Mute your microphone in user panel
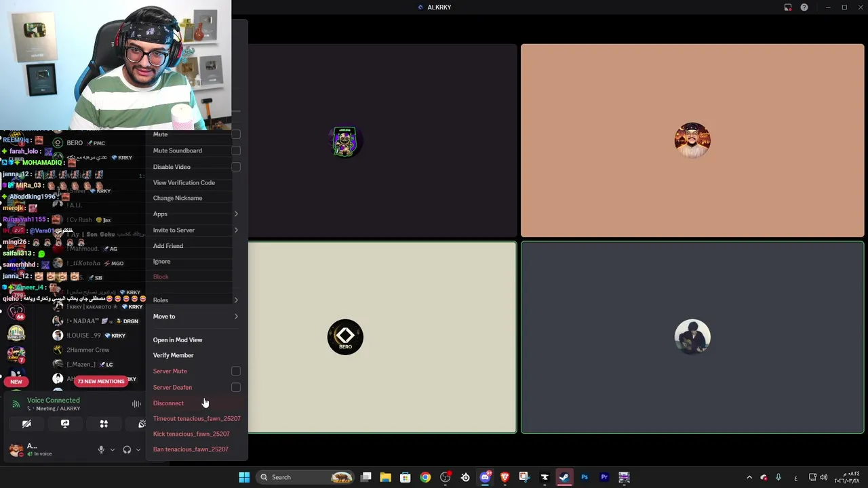Image resolution: width=868 pixels, height=488 pixels. click(101, 449)
